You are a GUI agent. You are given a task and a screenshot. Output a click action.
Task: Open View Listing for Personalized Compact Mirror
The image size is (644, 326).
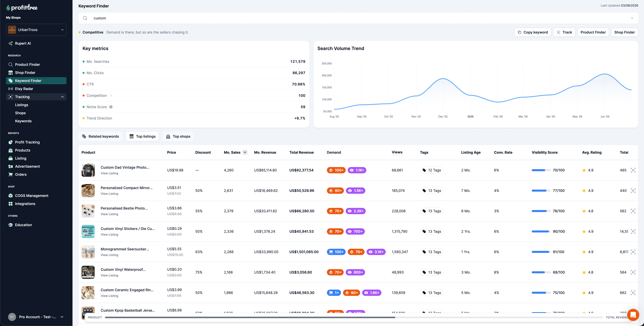pyautogui.click(x=109, y=194)
